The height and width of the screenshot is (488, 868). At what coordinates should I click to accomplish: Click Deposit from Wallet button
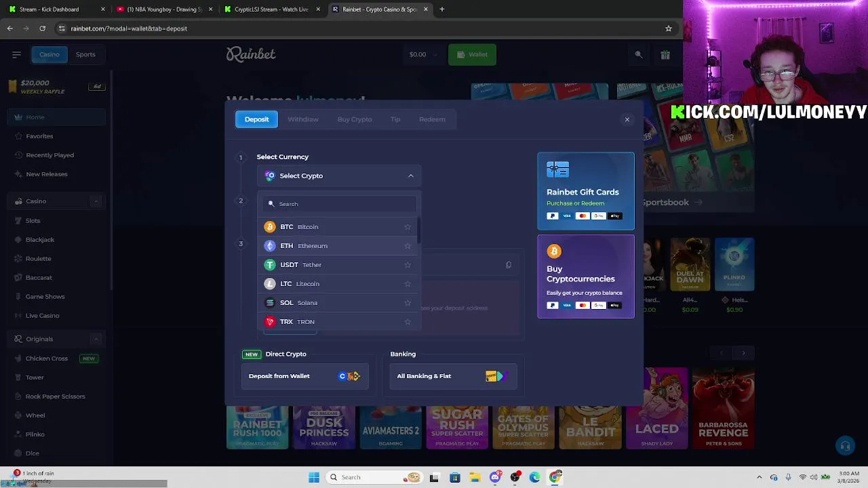click(x=305, y=376)
